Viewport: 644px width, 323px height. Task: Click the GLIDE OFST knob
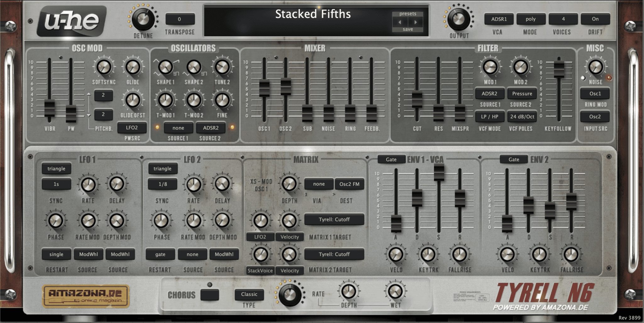coord(133,100)
